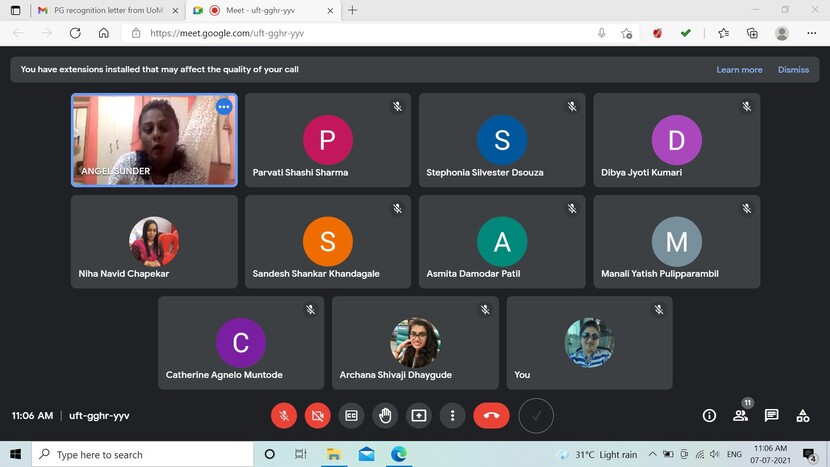Open the three-dot more options menu in call bar
The height and width of the screenshot is (467, 830).
pyautogui.click(x=452, y=415)
